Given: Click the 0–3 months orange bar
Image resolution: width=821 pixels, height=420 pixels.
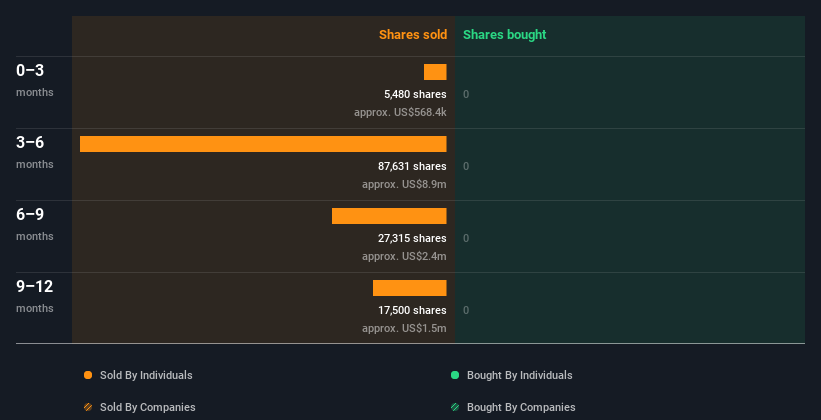Looking at the screenshot, I should (435, 72).
